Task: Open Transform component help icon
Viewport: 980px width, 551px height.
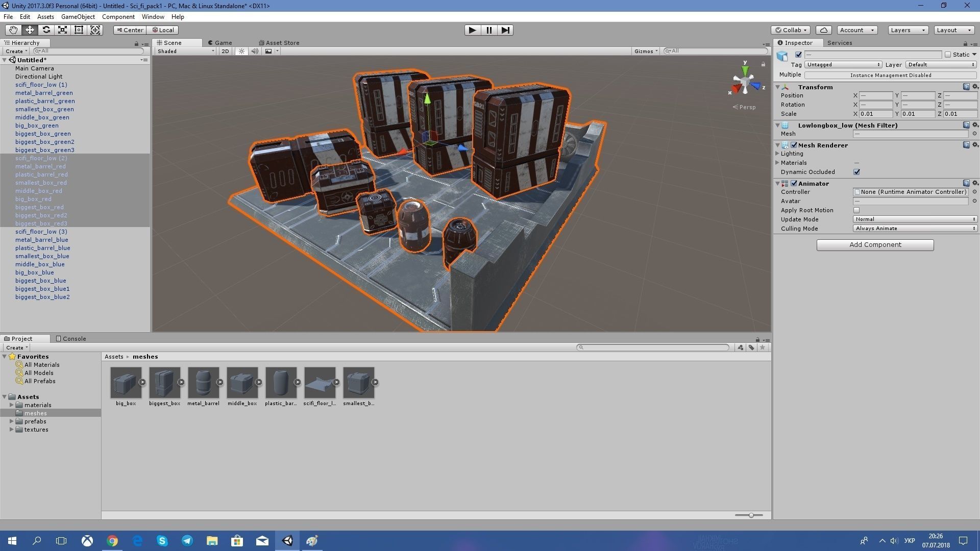Action: coord(966,87)
